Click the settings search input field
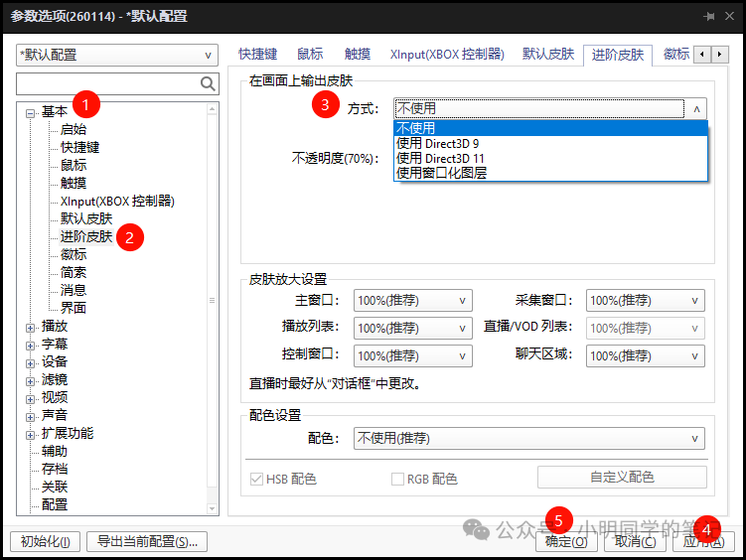The height and width of the screenshot is (560, 746). tap(107, 84)
